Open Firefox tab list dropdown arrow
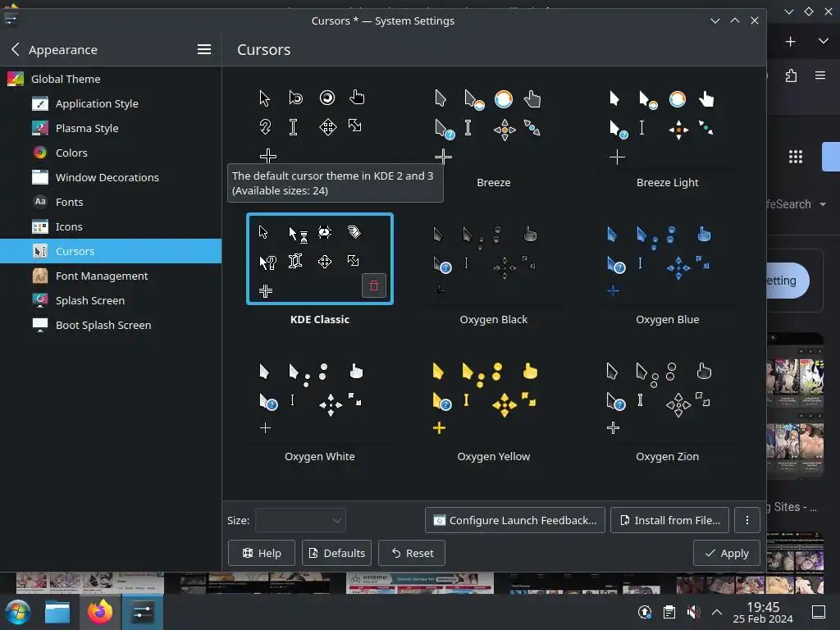The height and width of the screenshot is (630, 840). (824, 41)
